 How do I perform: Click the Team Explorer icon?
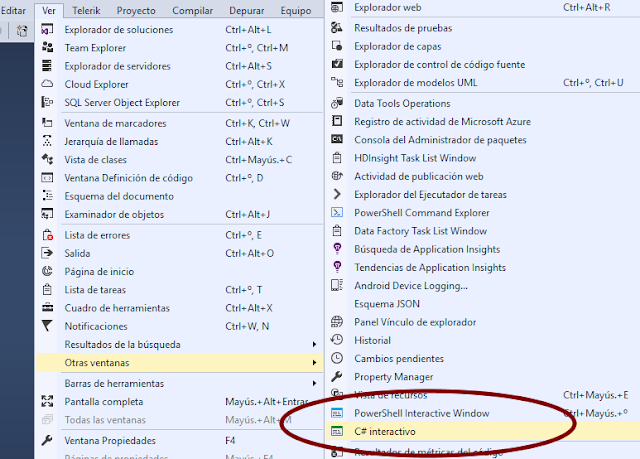[47, 47]
